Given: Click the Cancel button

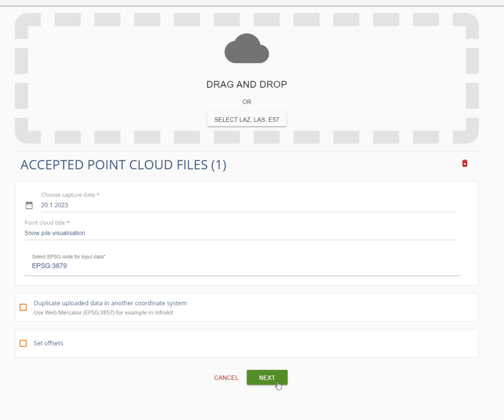Looking at the screenshot, I should tap(226, 378).
